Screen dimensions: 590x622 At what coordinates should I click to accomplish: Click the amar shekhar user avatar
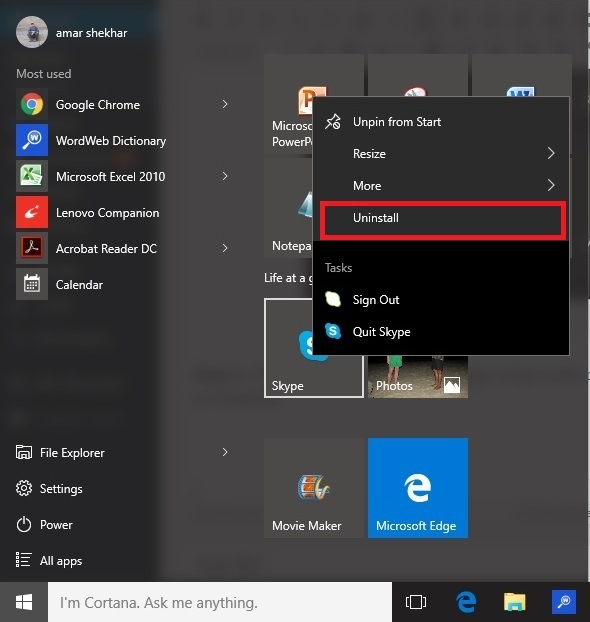[x=32, y=32]
